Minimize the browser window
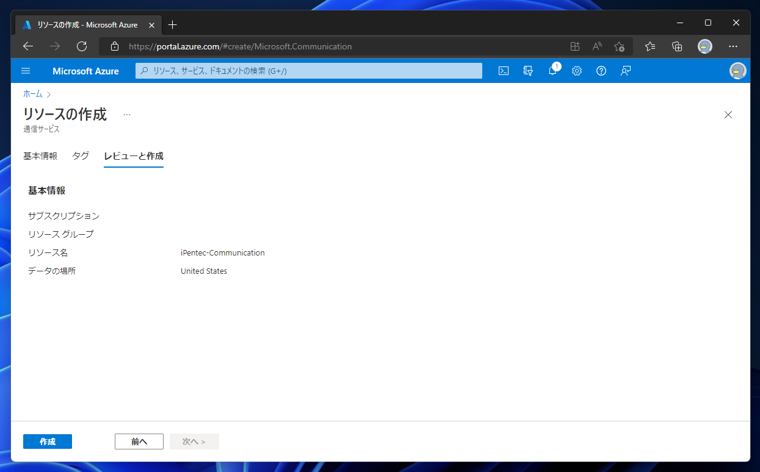Screen dimensions: 760x472 click(x=680, y=23)
